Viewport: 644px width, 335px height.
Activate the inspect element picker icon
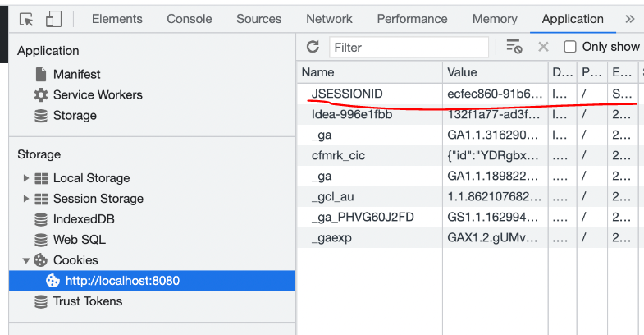(27, 20)
